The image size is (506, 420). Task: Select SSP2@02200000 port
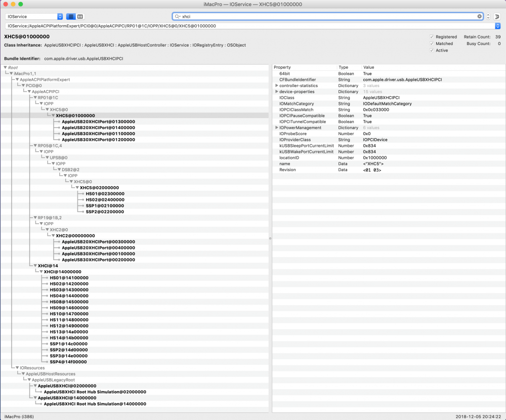105,212
